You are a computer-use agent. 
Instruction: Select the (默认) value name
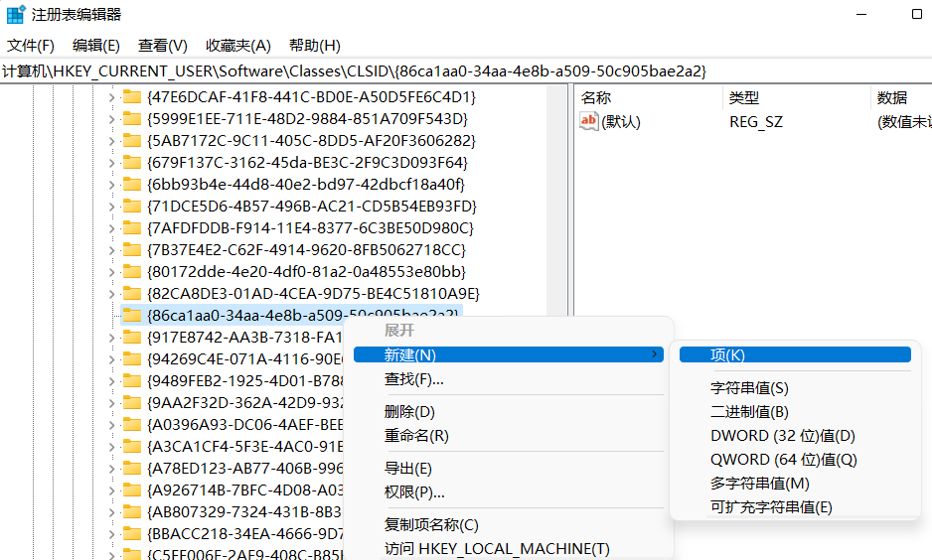pyautogui.click(x=621, y=122)
